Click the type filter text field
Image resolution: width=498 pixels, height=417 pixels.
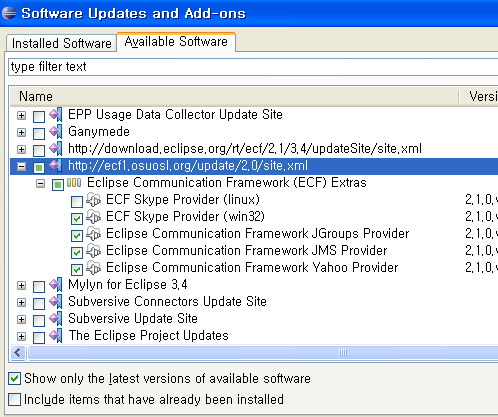tap(253, 67)
